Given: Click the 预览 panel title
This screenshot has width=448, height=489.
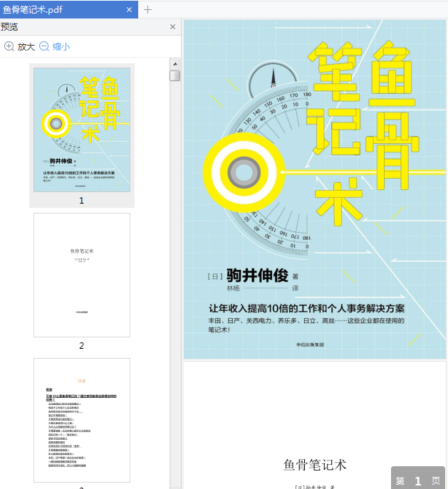Looking at the screenshot, I should coord(9,27).
